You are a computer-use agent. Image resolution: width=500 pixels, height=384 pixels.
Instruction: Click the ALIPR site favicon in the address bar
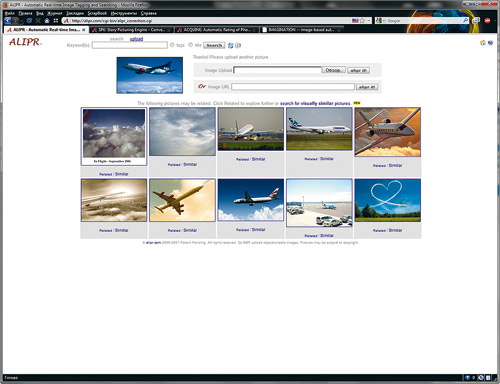[66, 21]
